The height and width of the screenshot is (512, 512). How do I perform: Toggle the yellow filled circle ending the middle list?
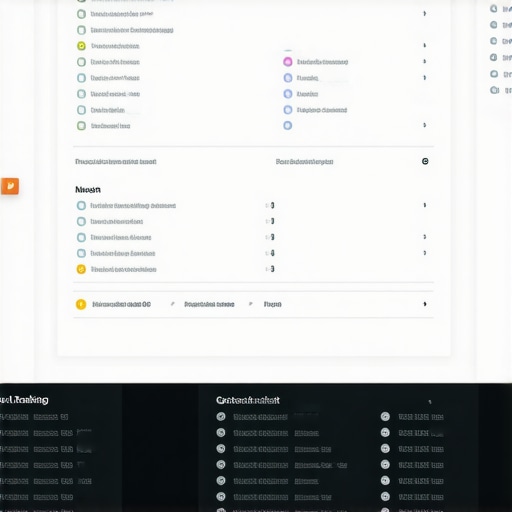coord(81,269)
